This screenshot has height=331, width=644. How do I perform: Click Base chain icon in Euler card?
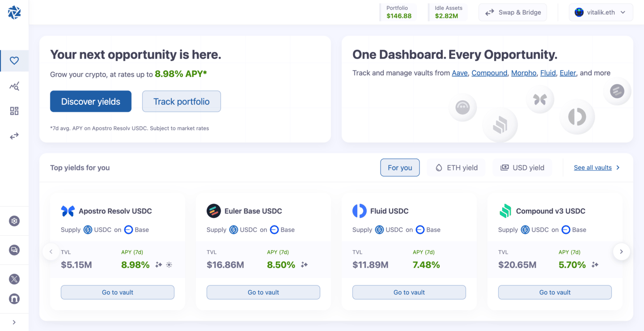274,230
